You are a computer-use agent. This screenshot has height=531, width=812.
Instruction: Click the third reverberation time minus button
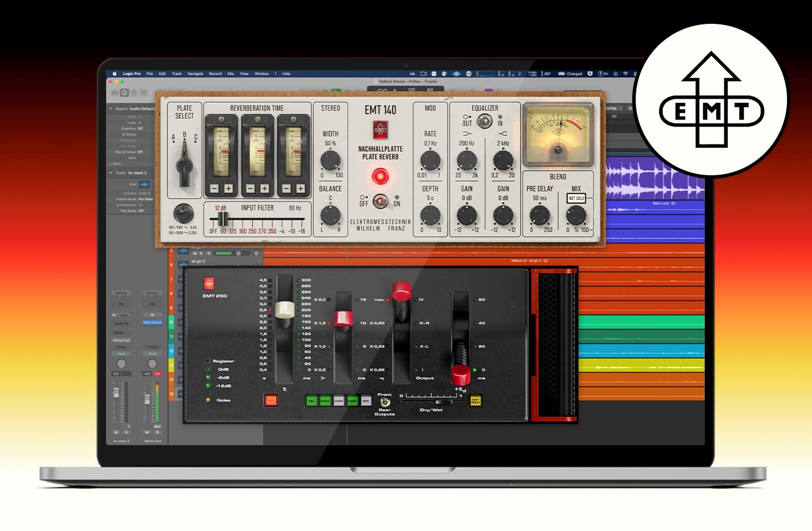(286, 189)
